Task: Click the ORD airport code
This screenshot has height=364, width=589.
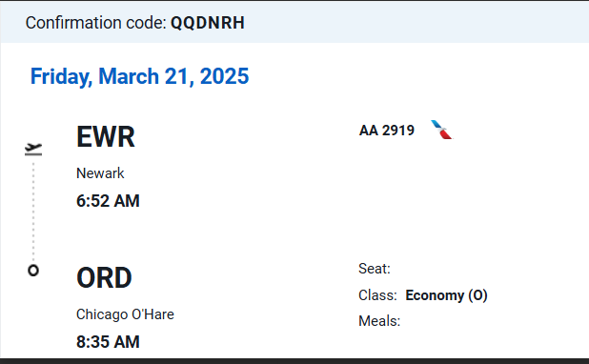Action: pyautogui.click(x=104, y=278)
